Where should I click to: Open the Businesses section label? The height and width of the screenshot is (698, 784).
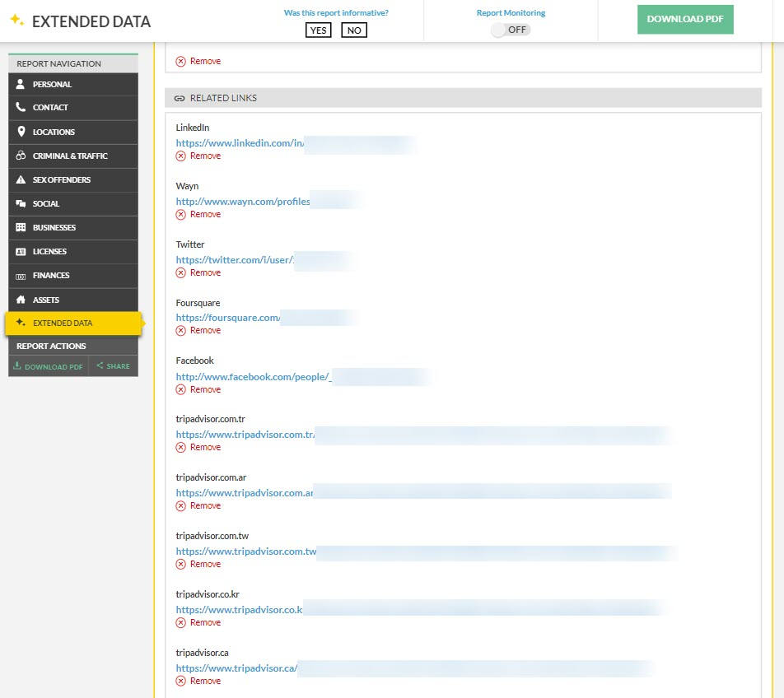coord(54,228)
